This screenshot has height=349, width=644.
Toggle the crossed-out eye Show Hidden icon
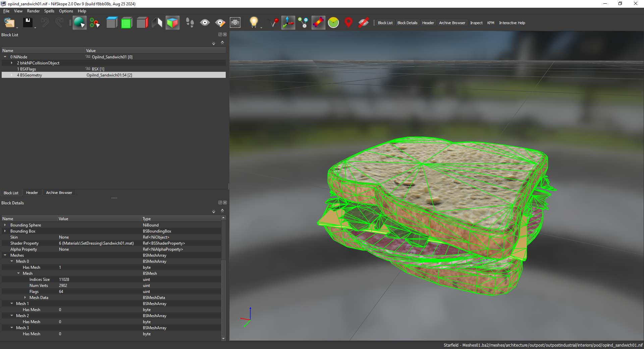click(x=364, y=23)
